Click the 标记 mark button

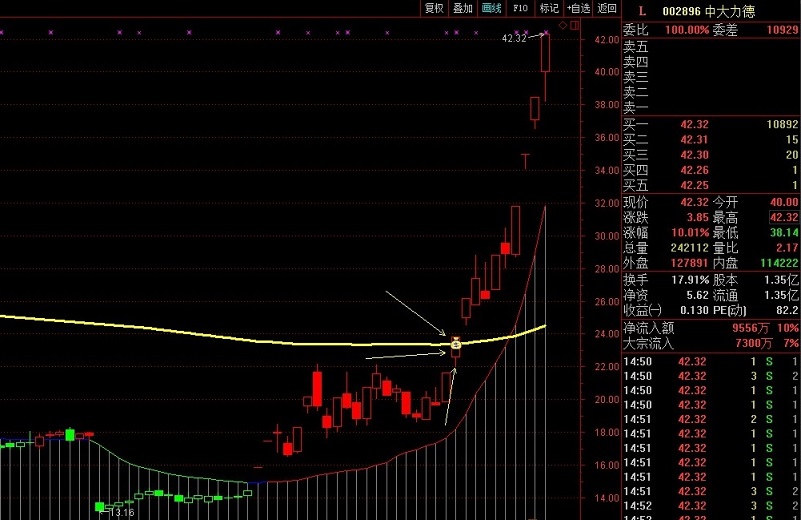(x=549, y=8)
